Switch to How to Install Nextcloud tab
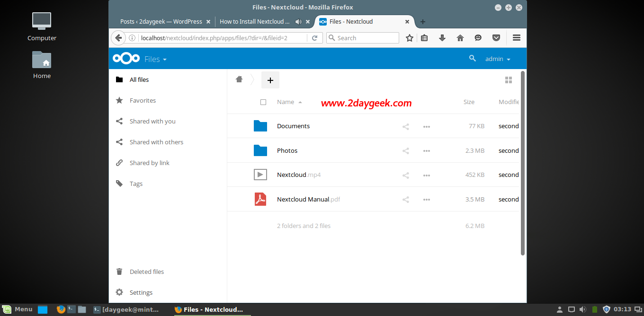The height and width of the screenshot is (316, 644). tap(255, 21)
